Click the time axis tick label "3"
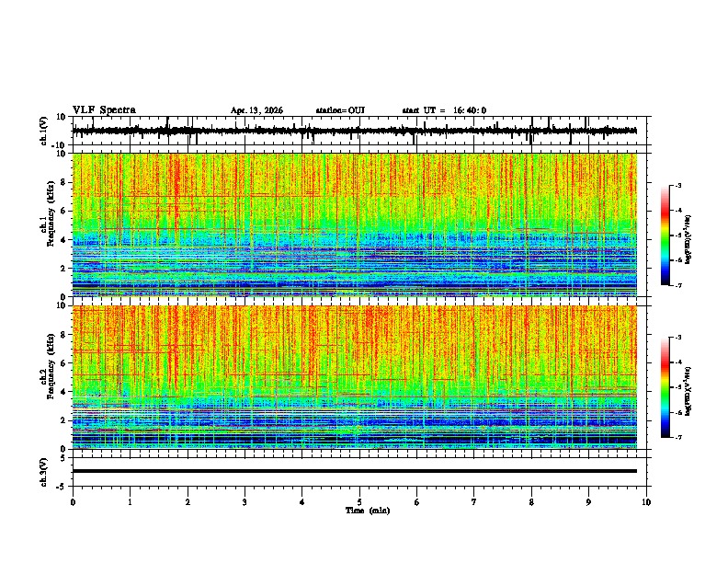 coord(245,502)
